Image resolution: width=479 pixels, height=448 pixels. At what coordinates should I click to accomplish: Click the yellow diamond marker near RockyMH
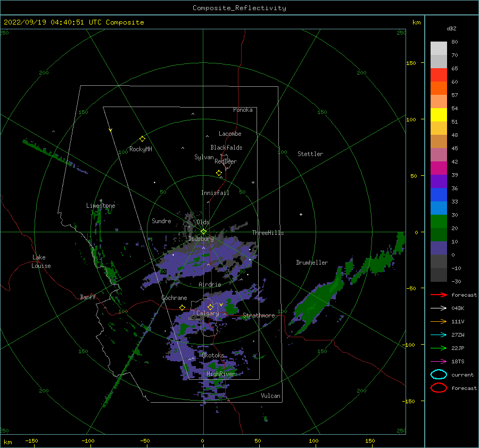click(142, 139)
